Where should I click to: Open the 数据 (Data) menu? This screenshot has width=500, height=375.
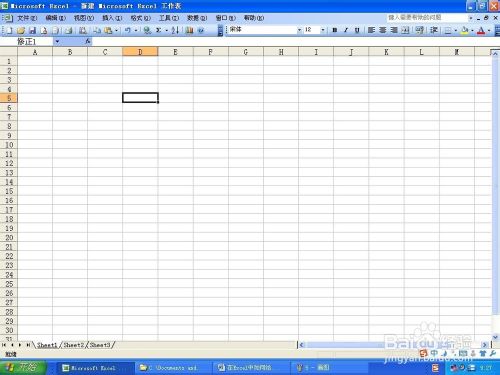(x=197, y=18)
